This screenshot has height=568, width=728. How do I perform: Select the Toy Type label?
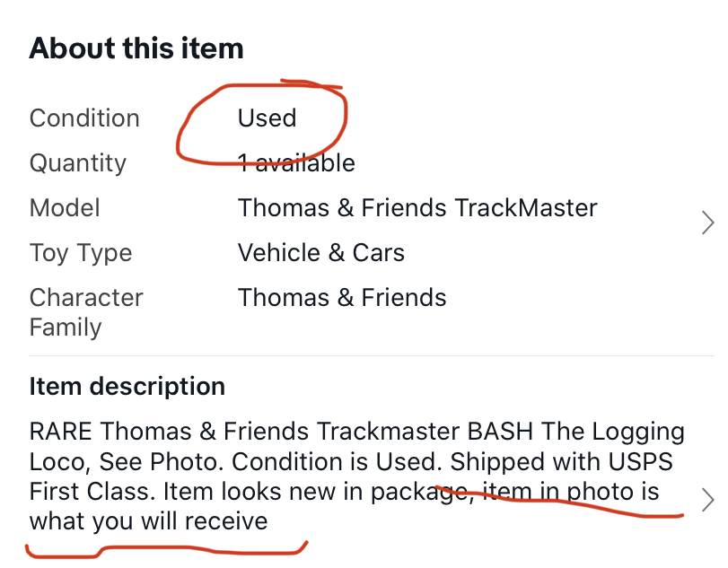point(81,253)
